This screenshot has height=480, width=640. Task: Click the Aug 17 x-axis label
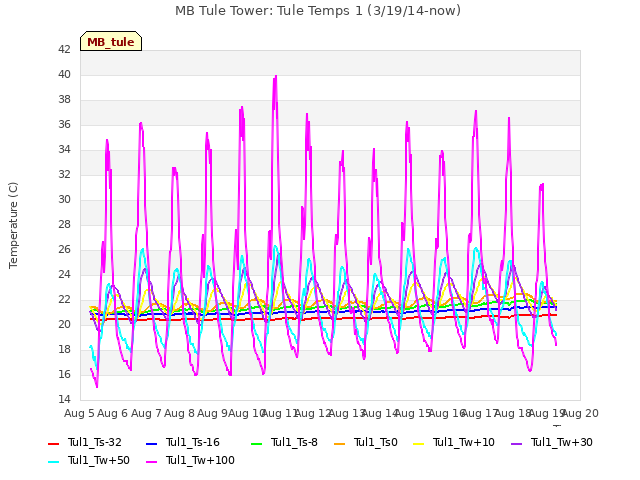(x=480, y=413)
